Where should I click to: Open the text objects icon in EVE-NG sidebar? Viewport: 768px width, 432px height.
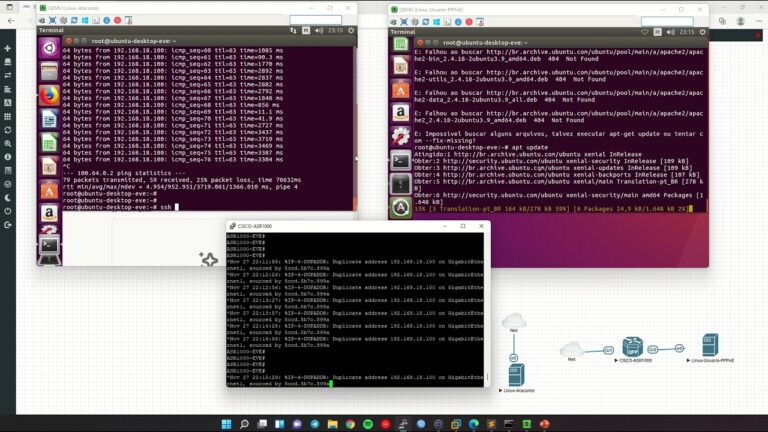point(7,103)
